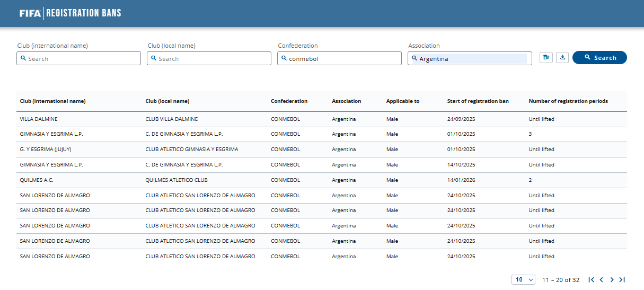Screen dimensions: 644x290
Task: Go to the previous results page
Action: [602, 280]
